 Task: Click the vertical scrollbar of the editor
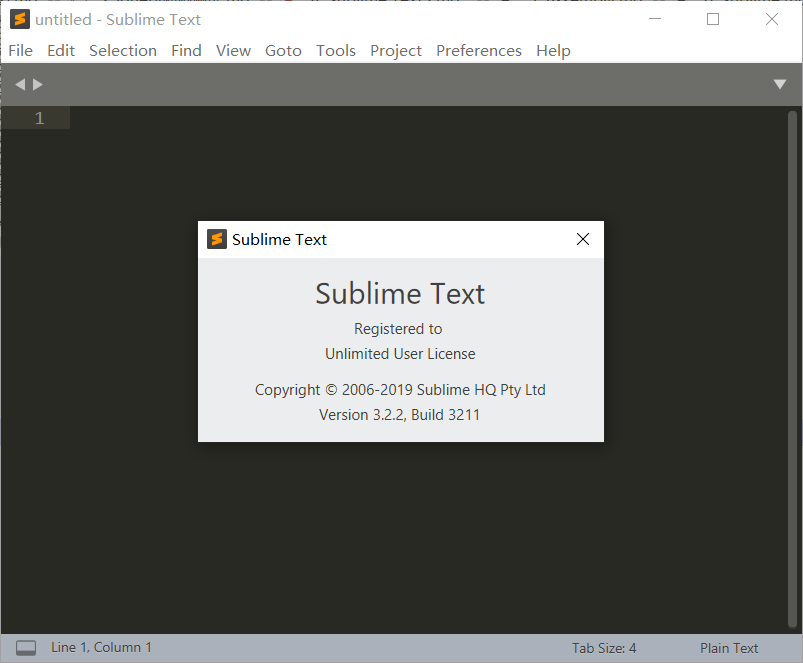pos(792,369)
